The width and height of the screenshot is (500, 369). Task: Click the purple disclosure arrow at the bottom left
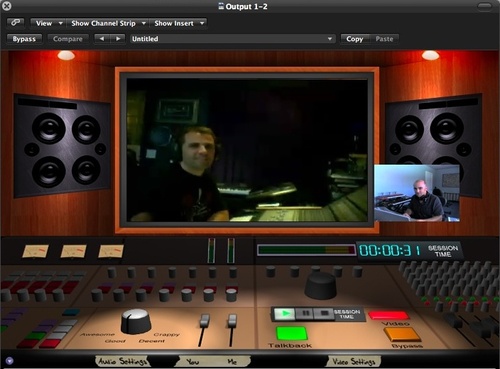[10, 361]
